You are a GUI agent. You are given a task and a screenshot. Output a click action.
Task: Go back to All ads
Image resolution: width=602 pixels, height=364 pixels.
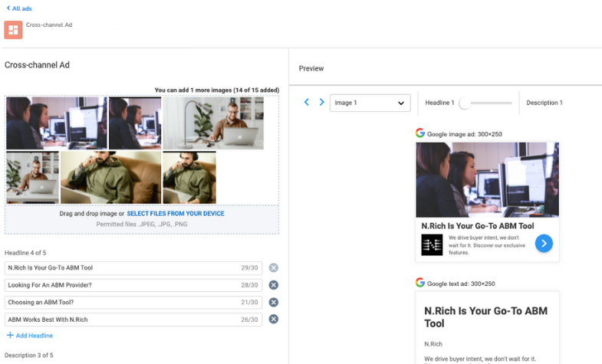coord(19,8)
